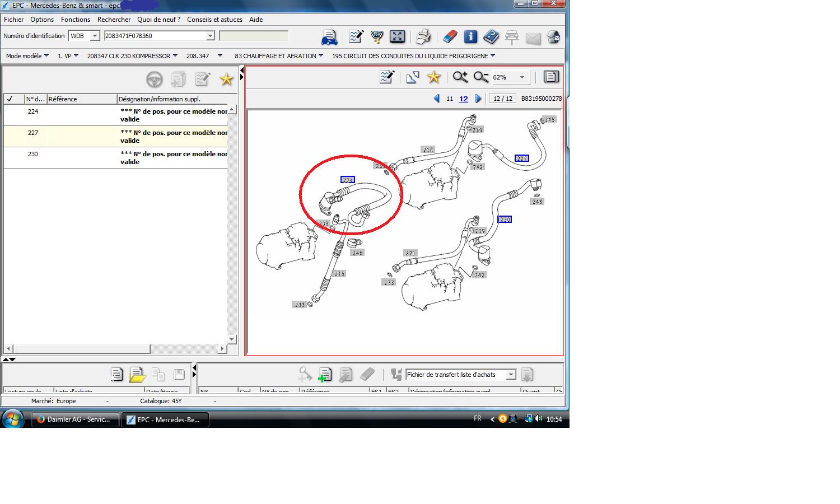Viewport: 840px width, 504px height.
Task: Click page 12 link
Action: click(463, 99)
